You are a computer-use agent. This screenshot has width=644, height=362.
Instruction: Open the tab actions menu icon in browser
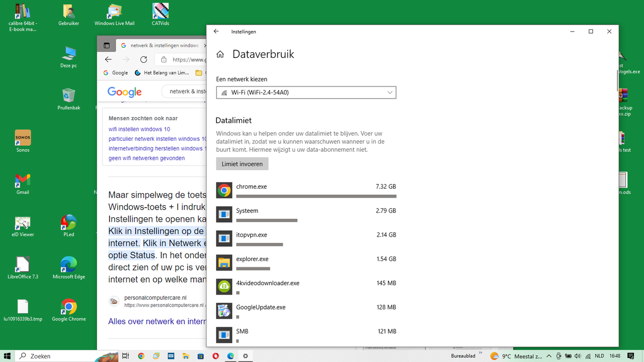[x=107, y=45]
